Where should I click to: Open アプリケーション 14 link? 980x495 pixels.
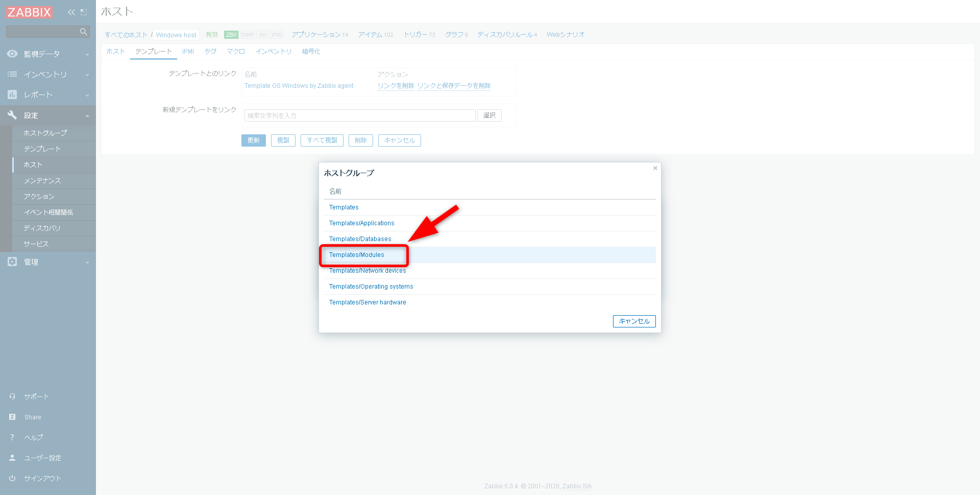[320, 35]
